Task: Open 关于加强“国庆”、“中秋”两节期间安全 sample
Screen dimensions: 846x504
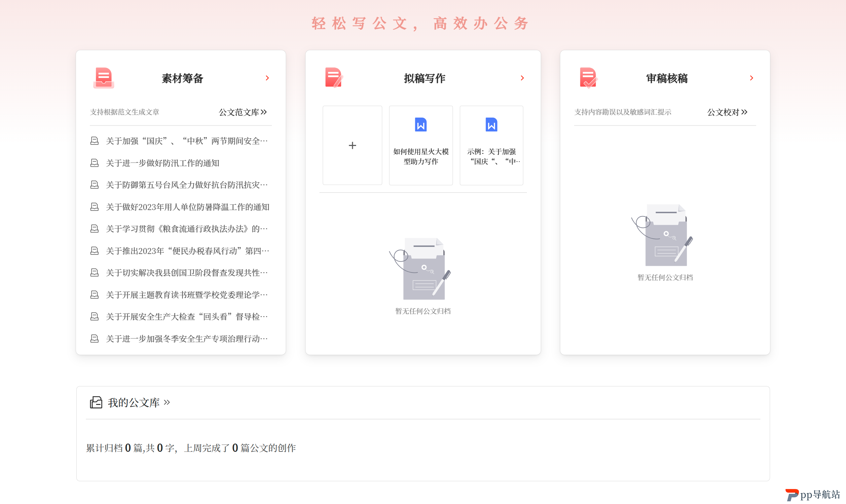Action: click(x=187, y=141)
